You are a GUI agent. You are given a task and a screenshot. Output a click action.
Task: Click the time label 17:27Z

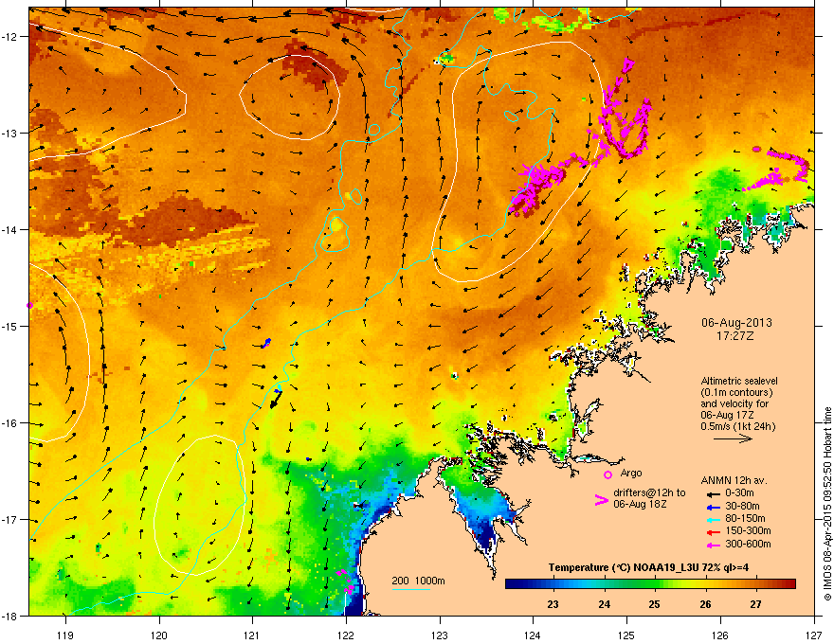tap(735, 336)
